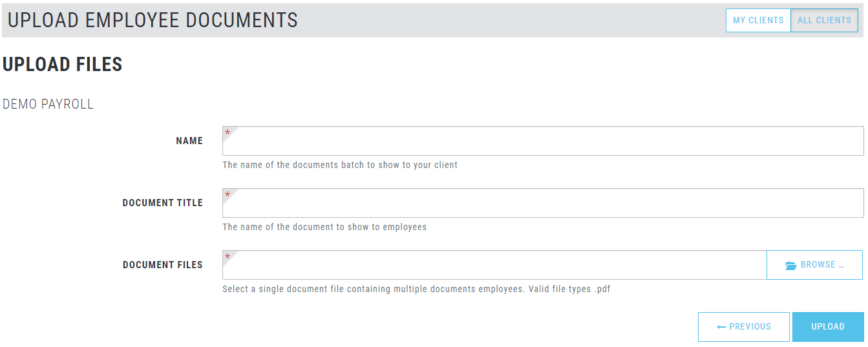
Task: Click the required asterisk in Document Title field
Action: tap(228, 195)
